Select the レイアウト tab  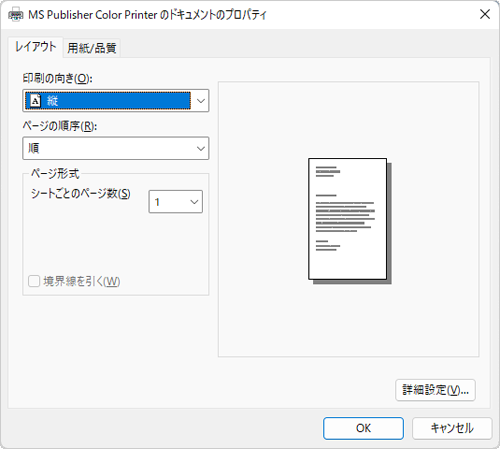pos(35,47)
